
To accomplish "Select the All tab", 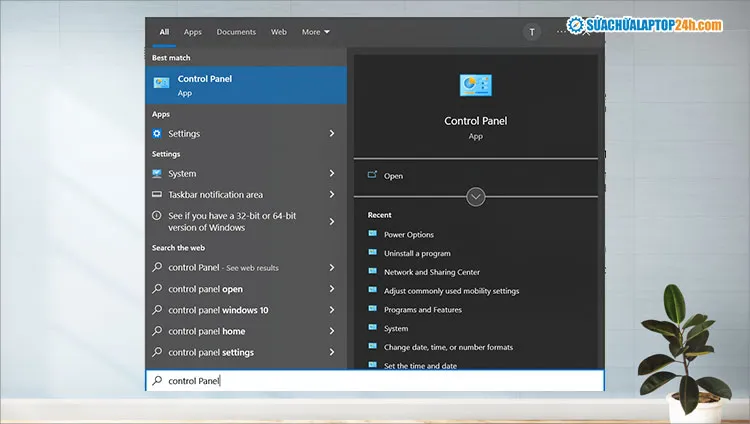I will [x=164, y=32].
